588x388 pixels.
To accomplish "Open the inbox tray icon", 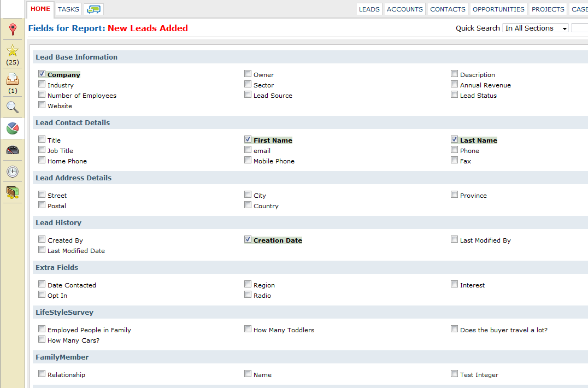I will 13,79.
